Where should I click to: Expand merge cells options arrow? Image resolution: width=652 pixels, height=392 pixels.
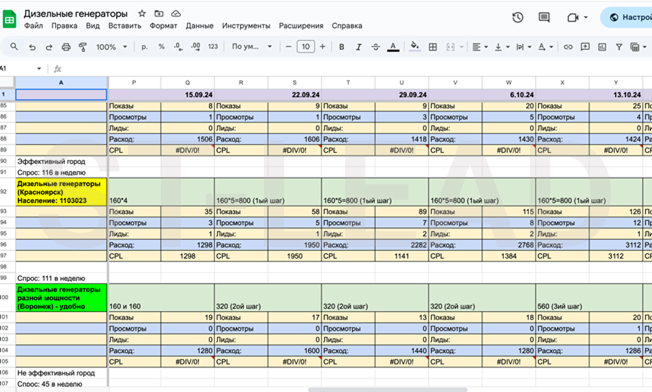462,47
